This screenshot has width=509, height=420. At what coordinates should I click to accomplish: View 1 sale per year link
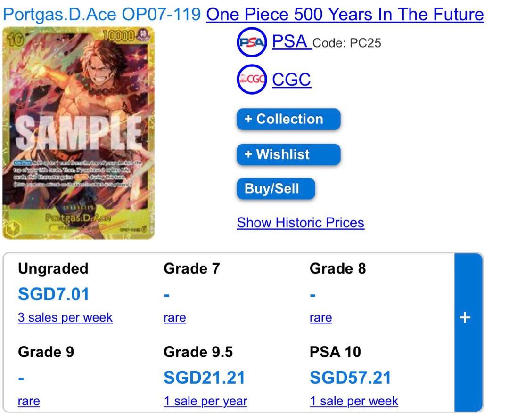tap(205, 401)
